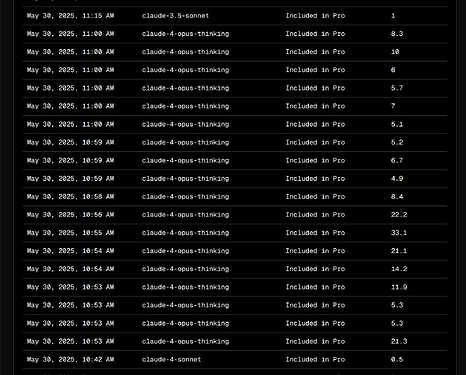The height and width of the screenshot is (375, 466).
Task: Click Included in Pro in the 33.1 row
Action: click(x=315, y=233)
